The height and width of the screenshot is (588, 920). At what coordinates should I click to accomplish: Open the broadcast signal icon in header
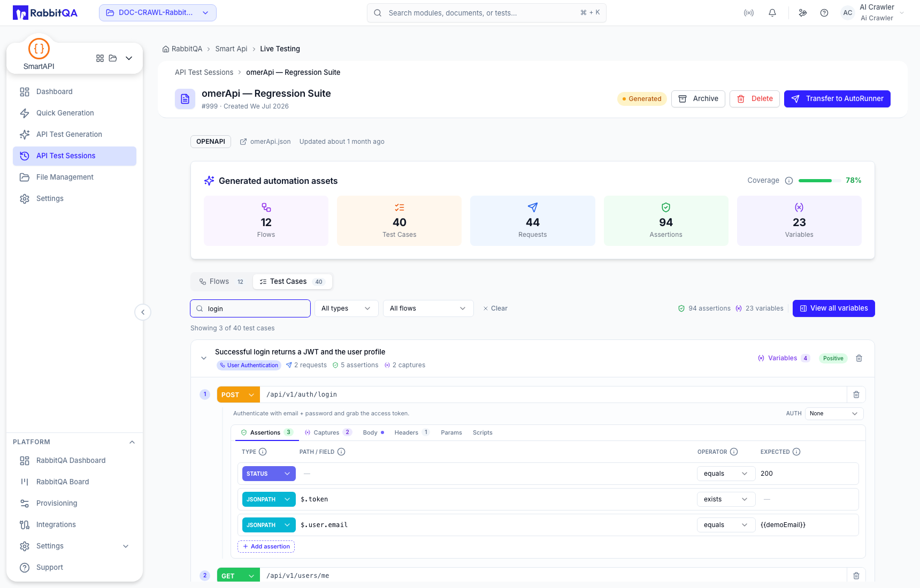pyautogui.click(x=749, y=13)
